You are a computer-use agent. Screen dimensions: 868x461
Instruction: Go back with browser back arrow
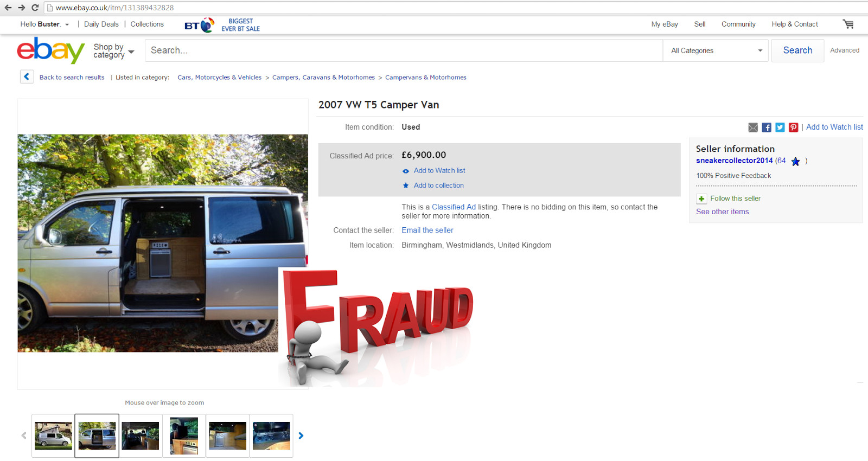pyautogui.click(x=8, y=8)
